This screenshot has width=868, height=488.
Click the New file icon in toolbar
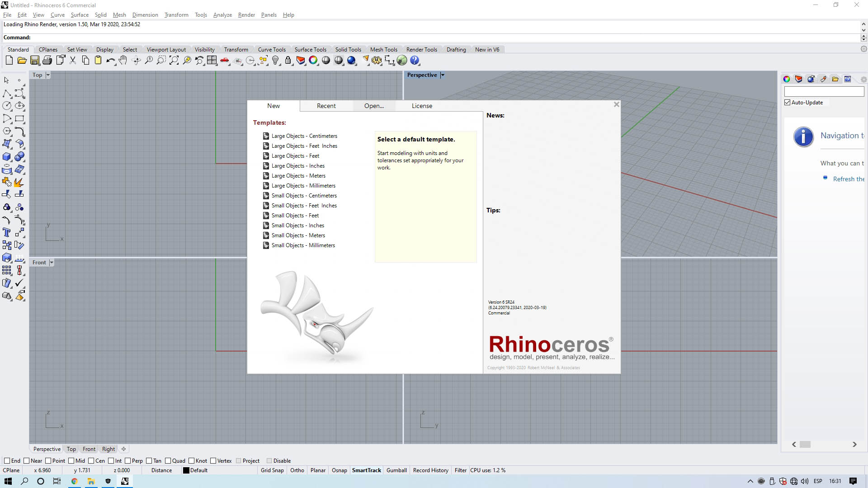point(9,61)
